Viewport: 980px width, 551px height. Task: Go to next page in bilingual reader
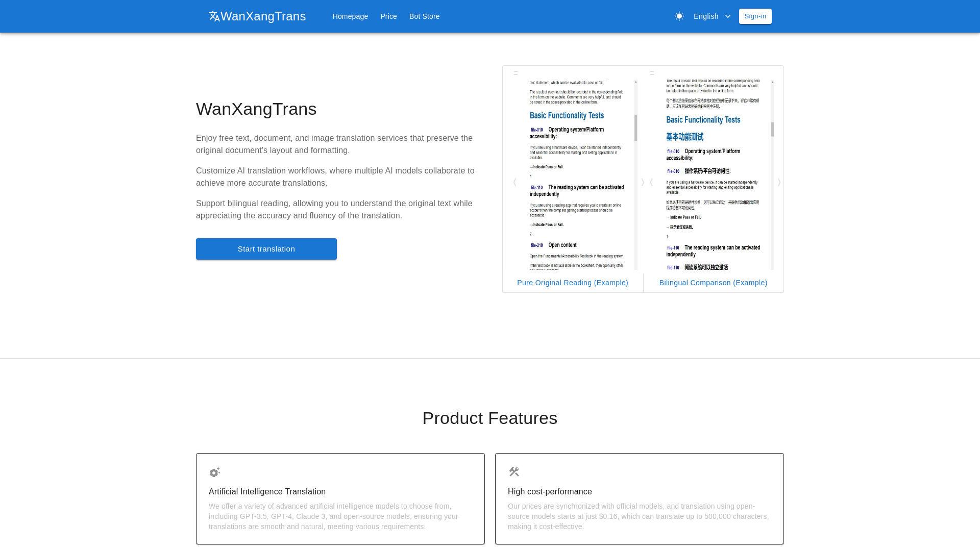[779, 182]
